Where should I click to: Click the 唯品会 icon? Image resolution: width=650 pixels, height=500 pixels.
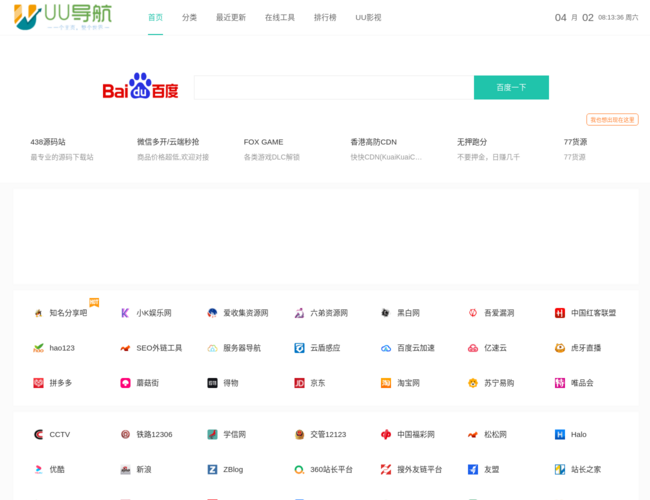point(560,383)
